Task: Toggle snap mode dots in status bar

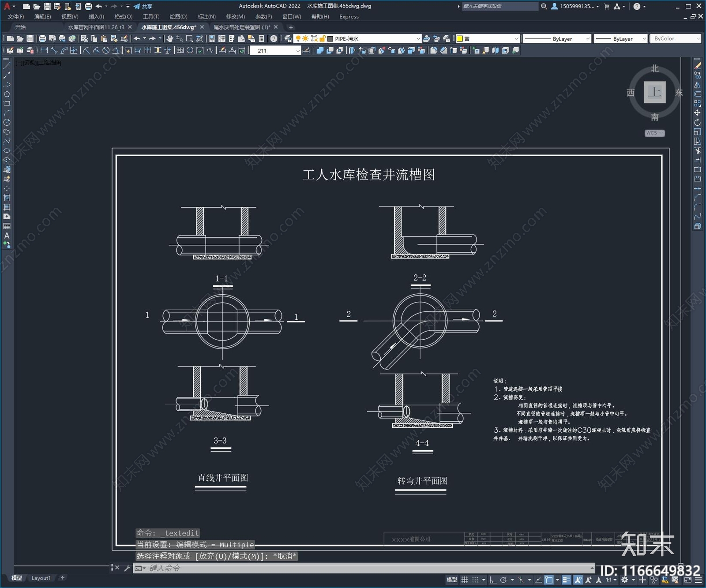Action: pyautogui.click(x=475, y=580)
